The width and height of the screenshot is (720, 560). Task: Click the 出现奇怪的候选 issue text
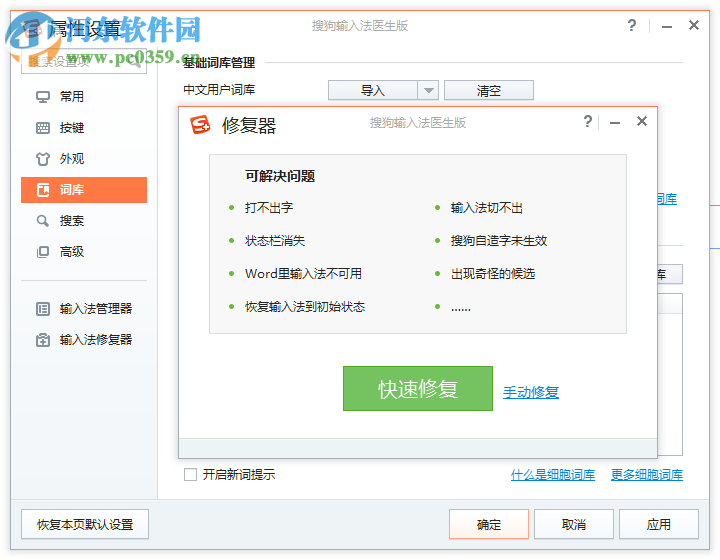(493, 274)
